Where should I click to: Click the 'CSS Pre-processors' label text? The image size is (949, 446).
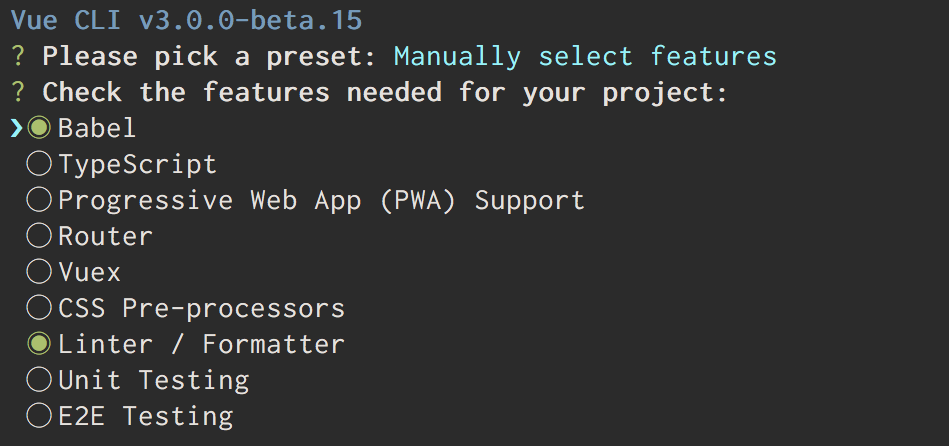(x=202, y=308)
